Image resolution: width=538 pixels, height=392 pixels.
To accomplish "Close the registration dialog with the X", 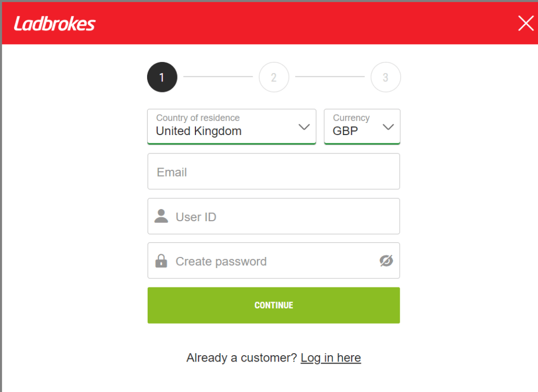I will pos(525,23).
